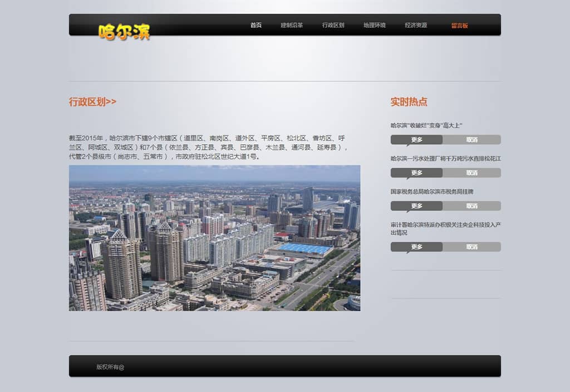Open the 污水处理厂 news headline

(445, 159)
